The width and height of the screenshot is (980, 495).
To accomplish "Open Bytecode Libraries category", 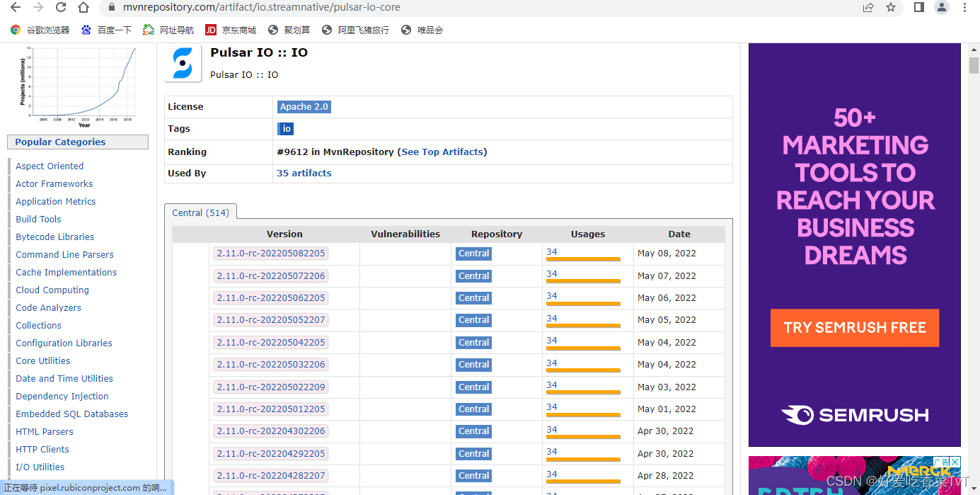I will [x=55, y=237].
